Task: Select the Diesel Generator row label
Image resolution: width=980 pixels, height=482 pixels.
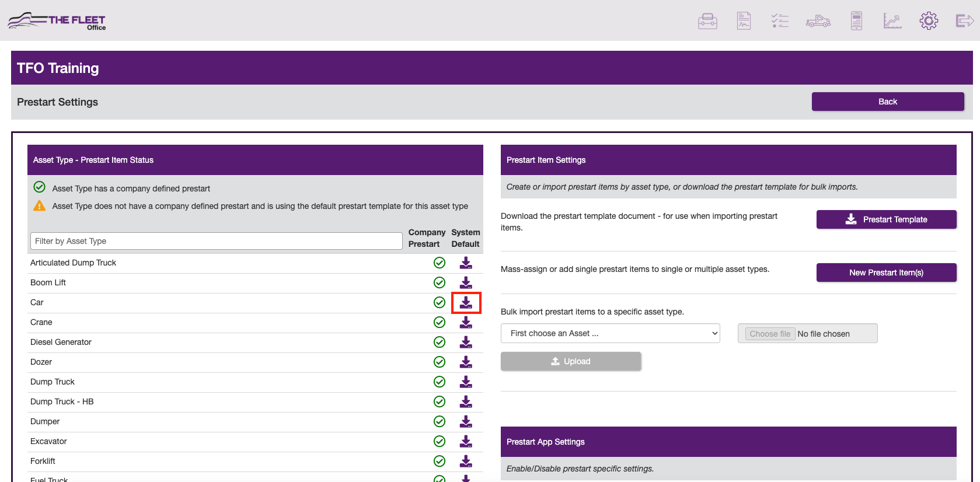Action: coord(61,342)
